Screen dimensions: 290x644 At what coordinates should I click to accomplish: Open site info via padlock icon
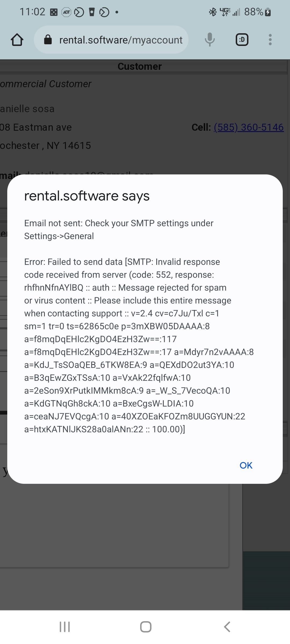(x=48, y=40)
